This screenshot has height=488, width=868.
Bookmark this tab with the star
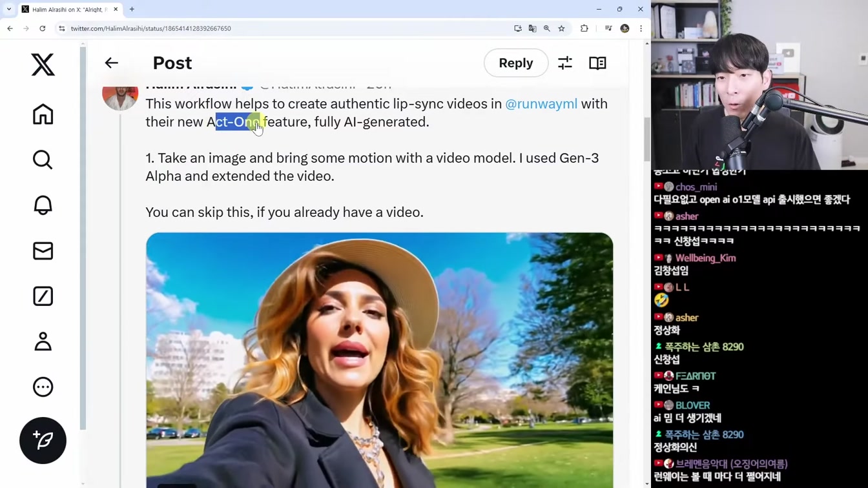562,28
